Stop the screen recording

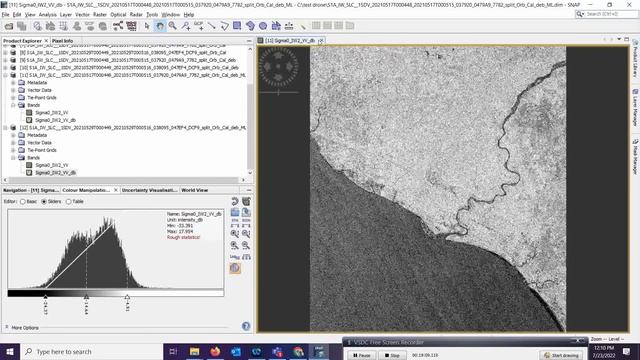(x=392, y=356)
